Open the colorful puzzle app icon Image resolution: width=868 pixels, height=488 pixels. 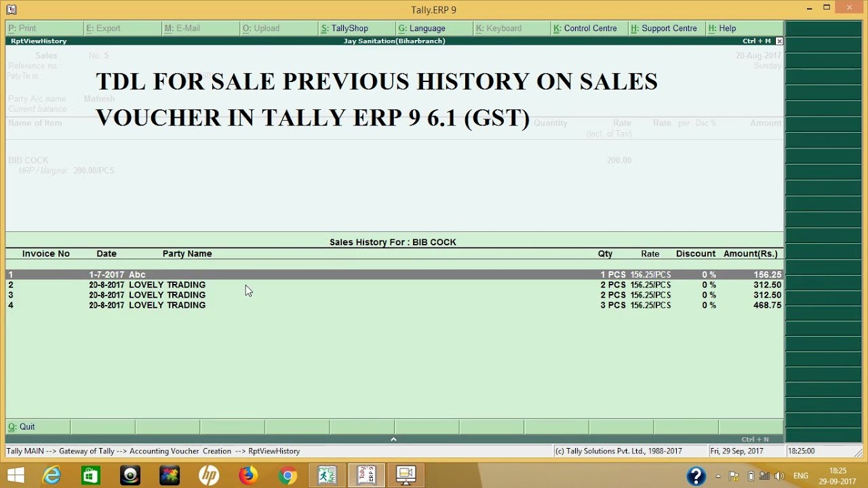(x=170, y=476)
